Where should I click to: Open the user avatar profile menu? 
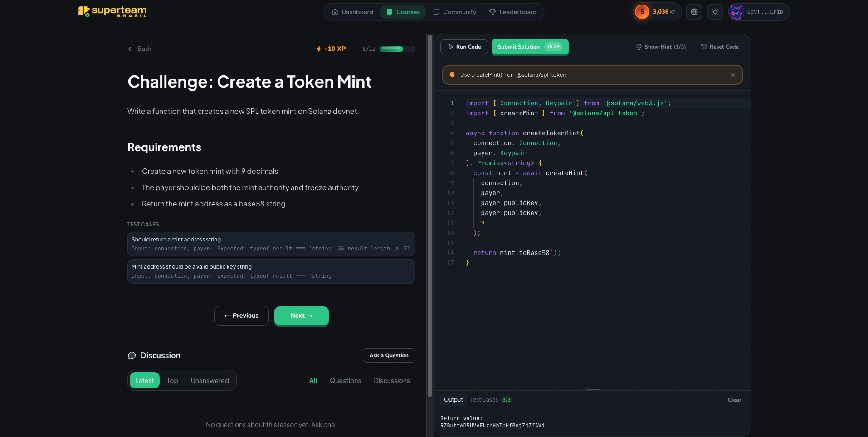[x=736, y=12]
